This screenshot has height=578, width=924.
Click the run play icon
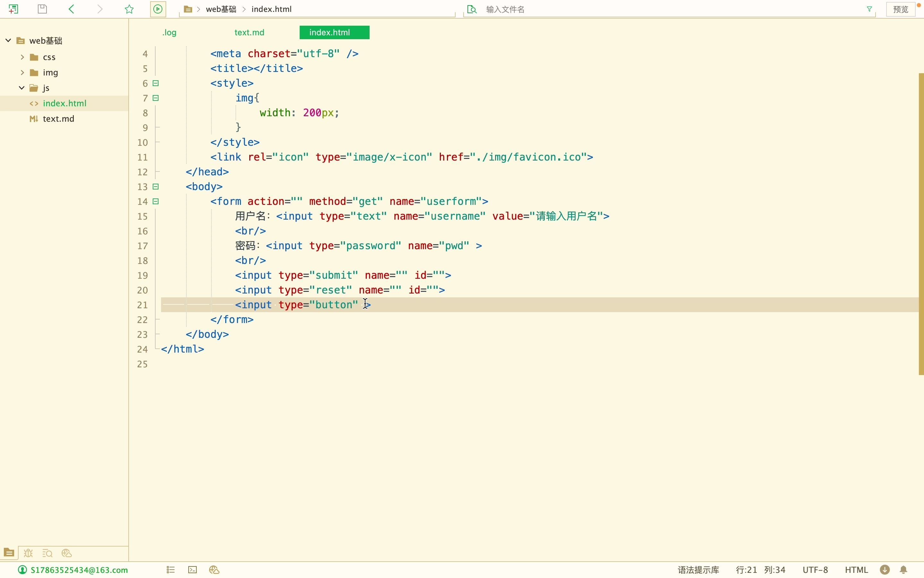click(158, 9)
